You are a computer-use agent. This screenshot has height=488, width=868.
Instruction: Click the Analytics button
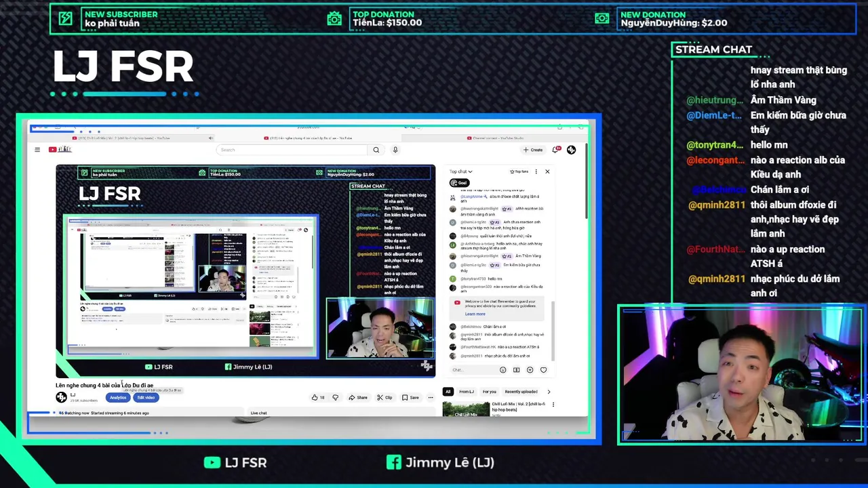click(118, 398)
